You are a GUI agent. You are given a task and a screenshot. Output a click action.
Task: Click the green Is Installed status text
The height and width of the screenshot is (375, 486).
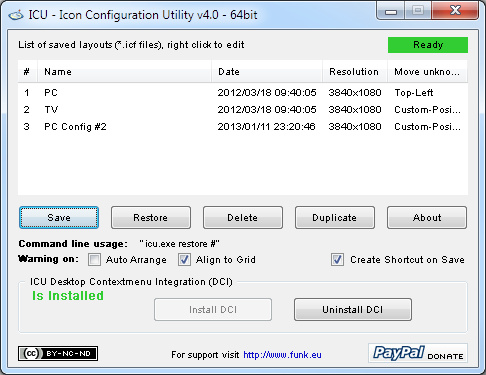[68, 296]
